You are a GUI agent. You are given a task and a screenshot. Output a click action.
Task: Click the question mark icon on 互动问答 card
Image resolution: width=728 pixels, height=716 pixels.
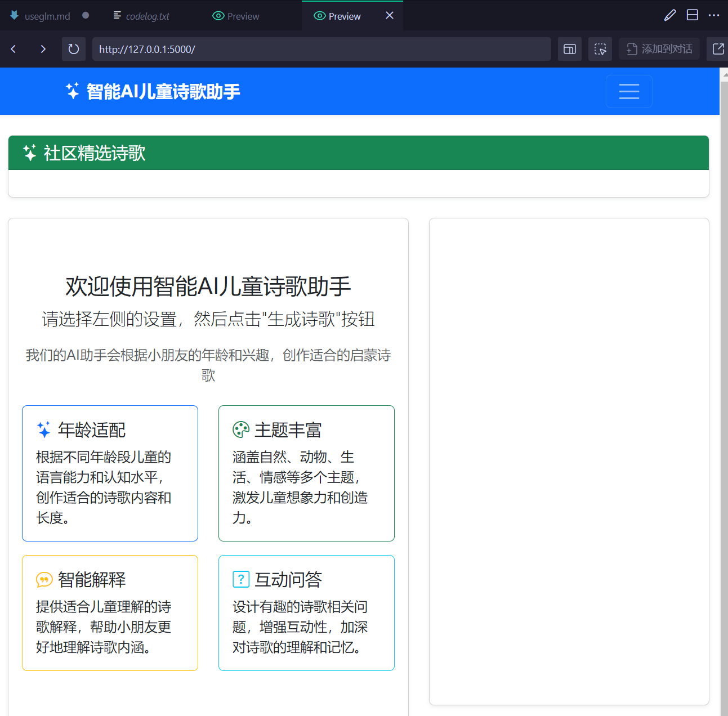tap(240, 579)
